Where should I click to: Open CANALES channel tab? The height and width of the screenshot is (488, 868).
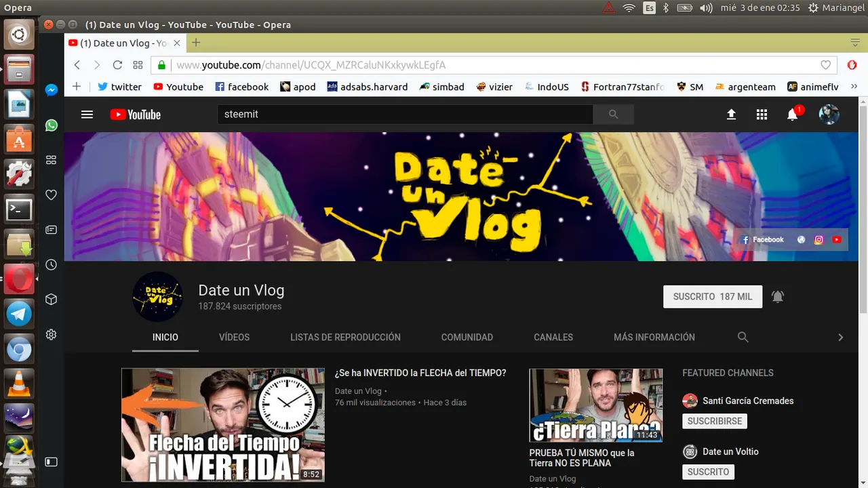coord(553,337)
